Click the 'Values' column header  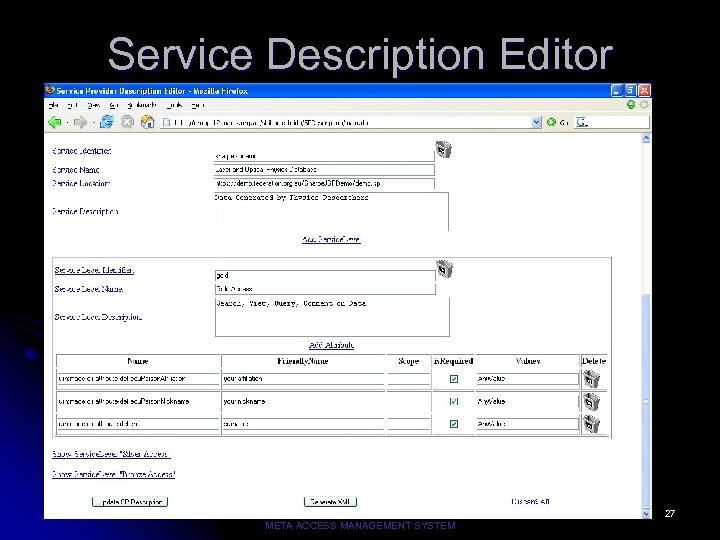tap(528, 361)
